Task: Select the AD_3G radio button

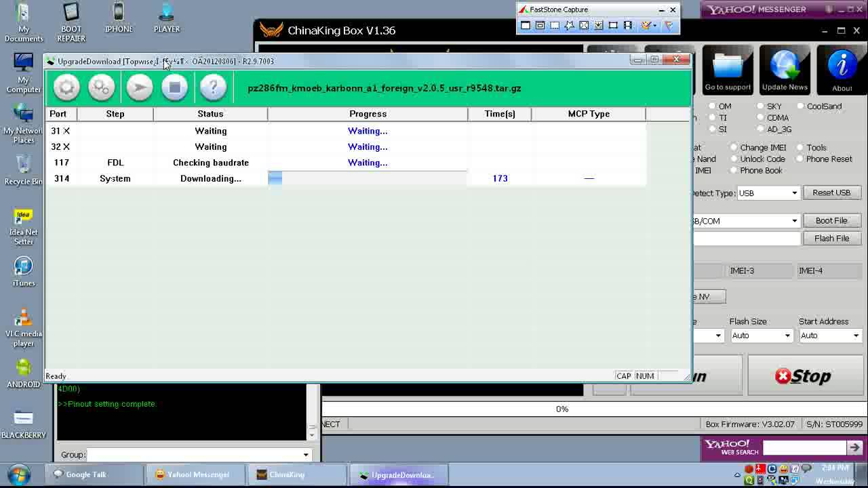Action: (760, 129)
